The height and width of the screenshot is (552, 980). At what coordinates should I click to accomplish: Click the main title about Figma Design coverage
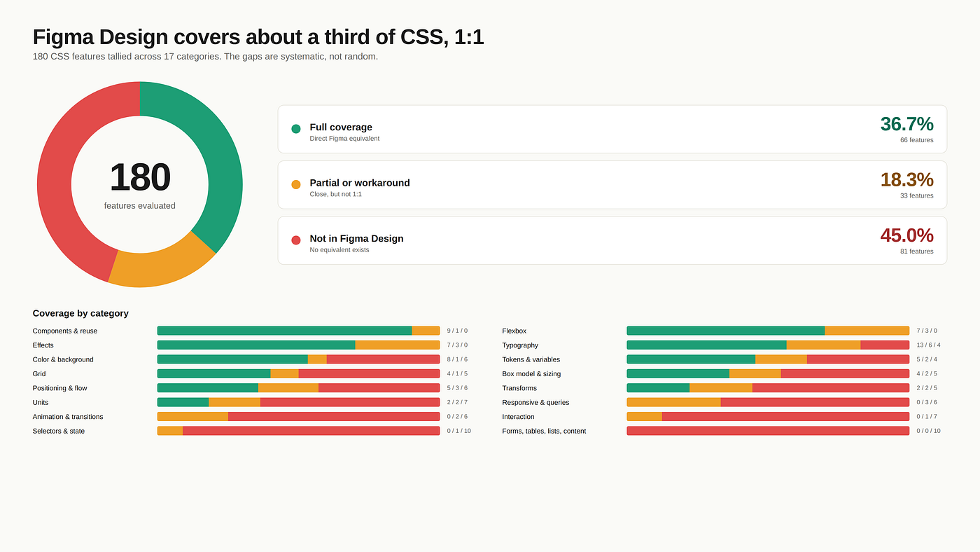258,36
